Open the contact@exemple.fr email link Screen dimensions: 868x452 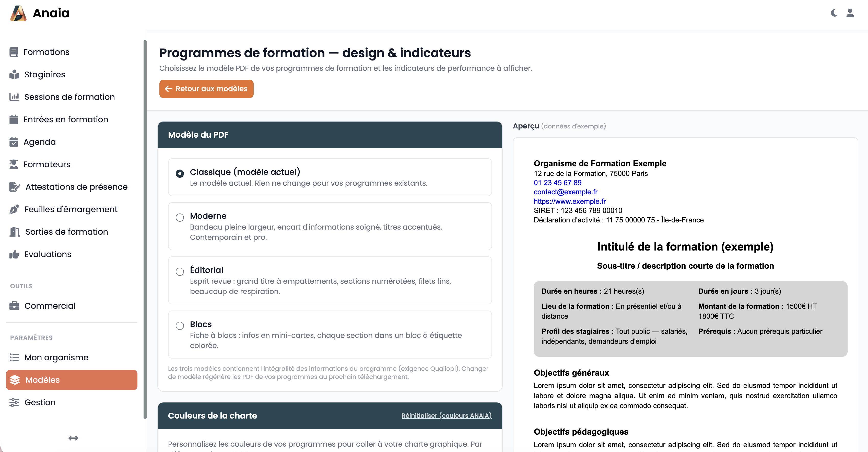565,192
